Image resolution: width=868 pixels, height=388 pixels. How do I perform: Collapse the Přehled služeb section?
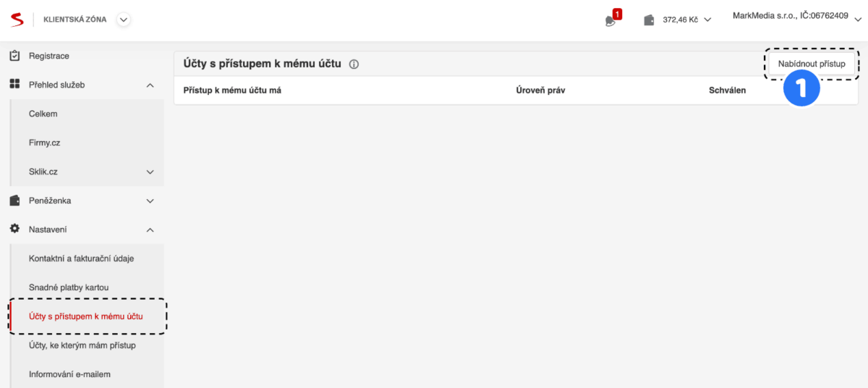pos(150,85)
